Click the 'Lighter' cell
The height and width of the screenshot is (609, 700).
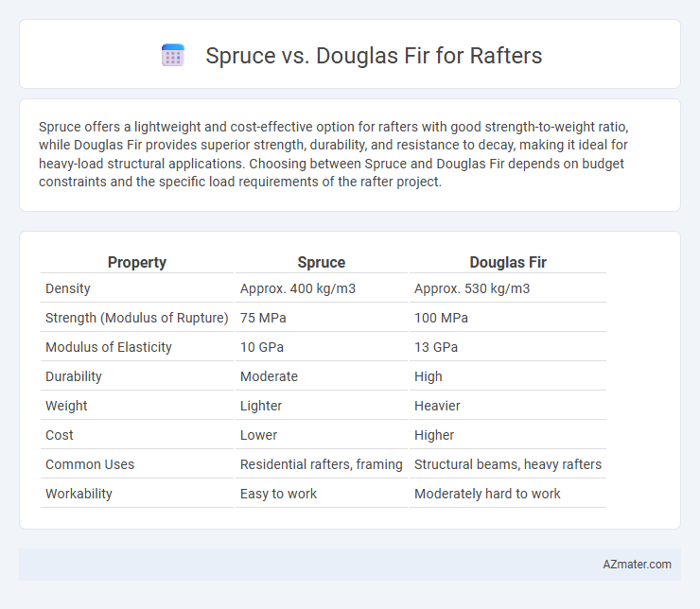pyautogui.click(x=261, y=406)
